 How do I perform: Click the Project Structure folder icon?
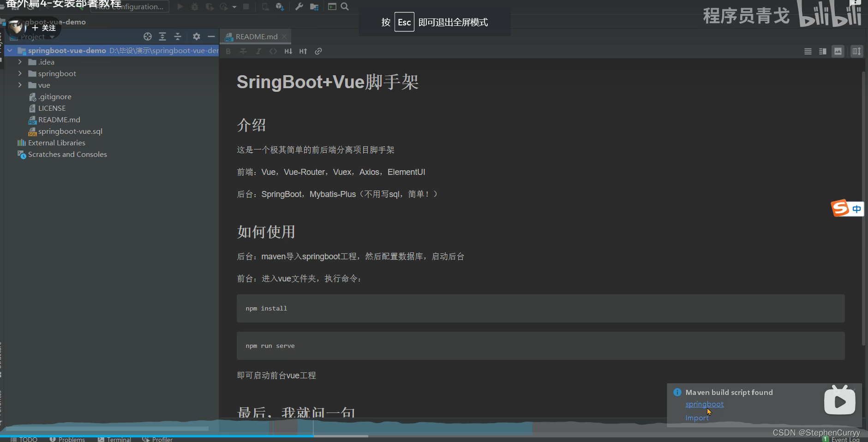click(x=314, y=6)
